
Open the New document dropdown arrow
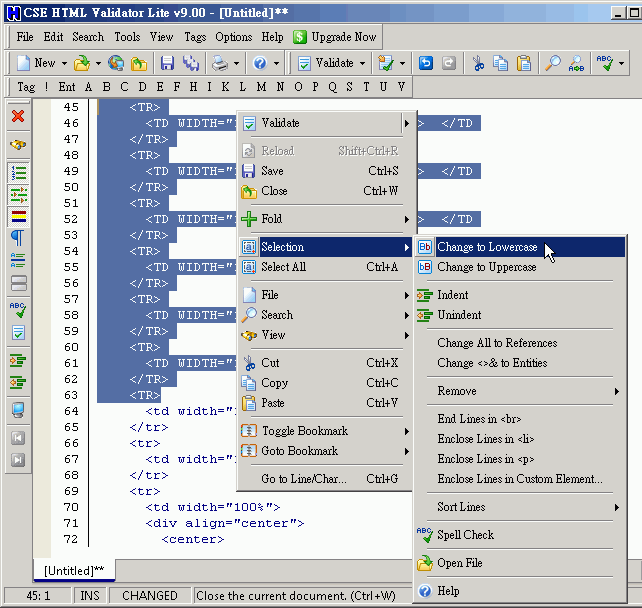(65, 63)
